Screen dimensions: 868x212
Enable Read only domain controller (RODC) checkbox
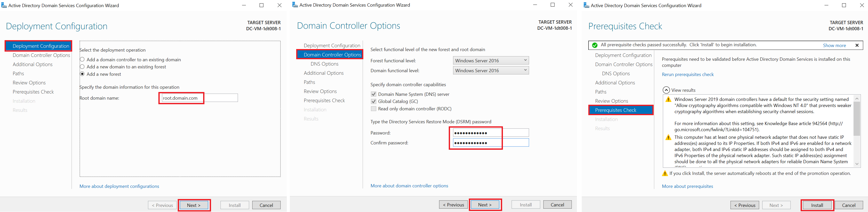373,109
